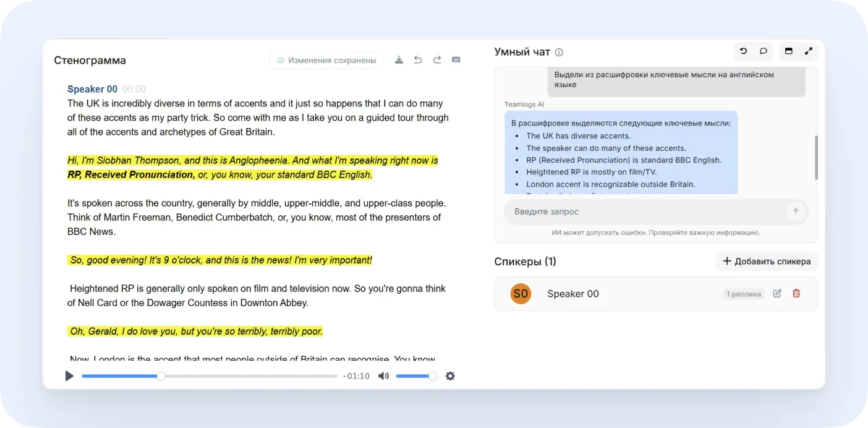Image resolution: width=868 pixels, height=428 pixels.
Task: Click the paragraph starting "It's spoken across the country"
Action: pyautogui.click(x=257, y=218)
